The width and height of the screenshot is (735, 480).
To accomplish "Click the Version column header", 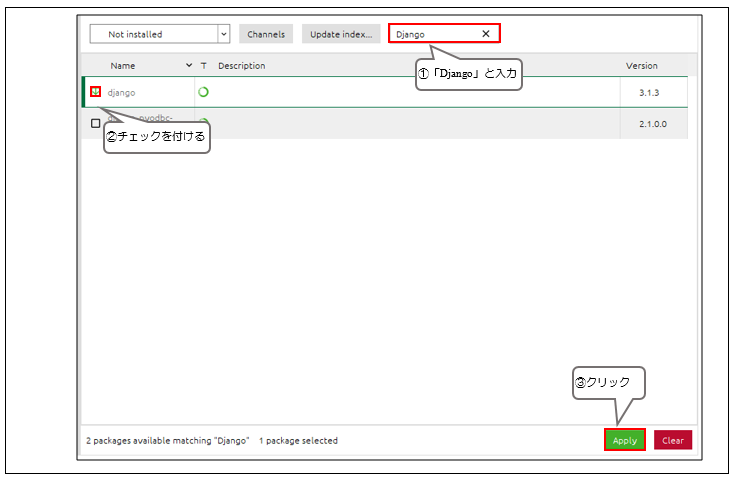I will click(x=641, y=66).
